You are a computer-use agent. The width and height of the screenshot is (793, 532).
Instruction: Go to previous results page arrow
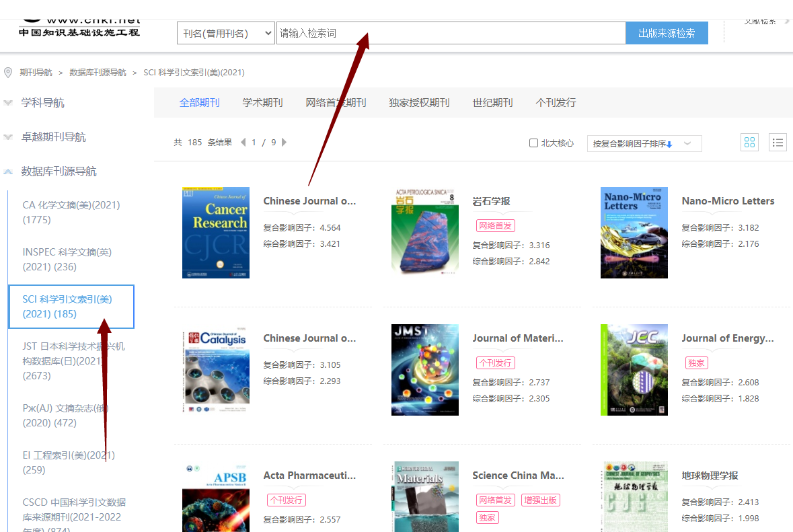click(x=243, y=142)
